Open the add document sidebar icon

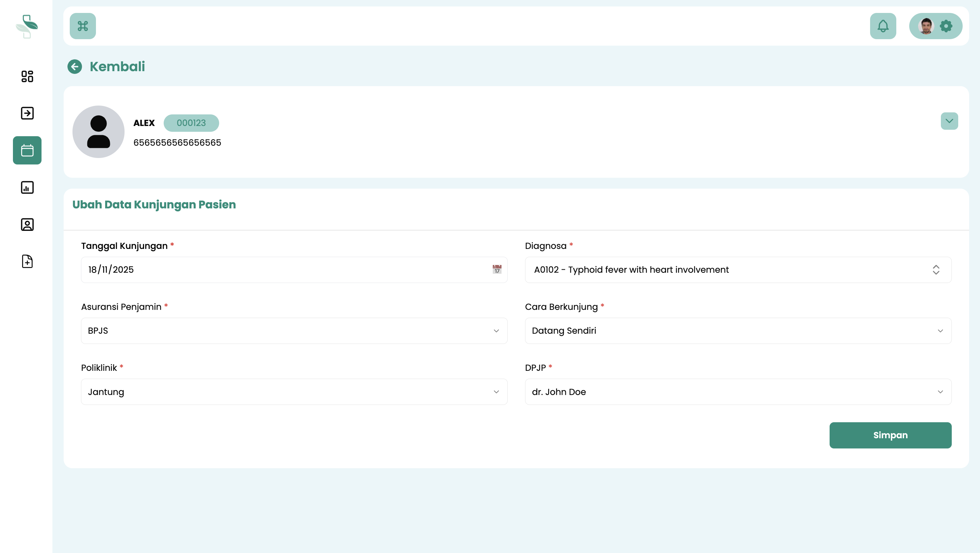coord(27,262)
